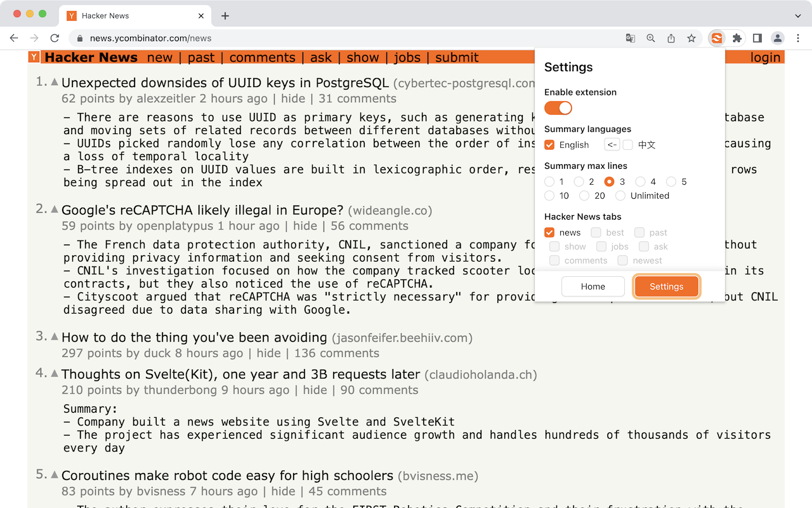Click the login link
Viewport: 812px width, 508px height.
pyautogui.click(x=766, y=57)
